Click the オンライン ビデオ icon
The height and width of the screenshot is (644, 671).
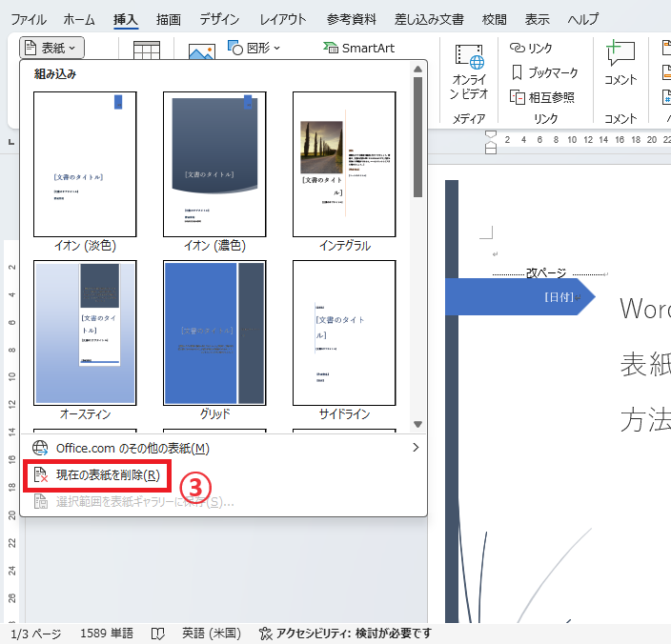click(x=469, y=71)
